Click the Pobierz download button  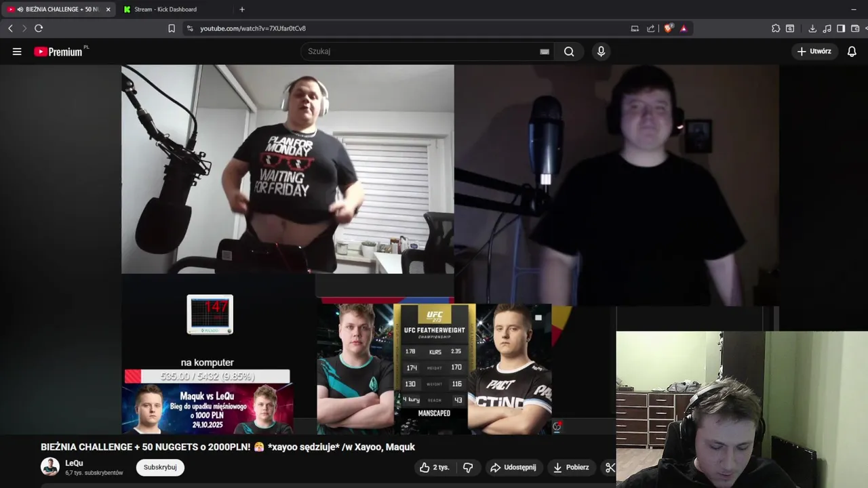(x=571, y=468)
